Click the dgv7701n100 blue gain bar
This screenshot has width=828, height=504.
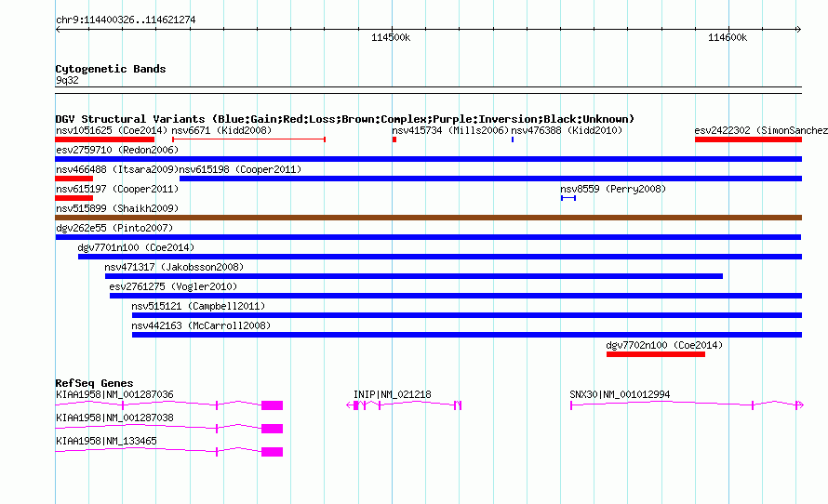point(440,257)
